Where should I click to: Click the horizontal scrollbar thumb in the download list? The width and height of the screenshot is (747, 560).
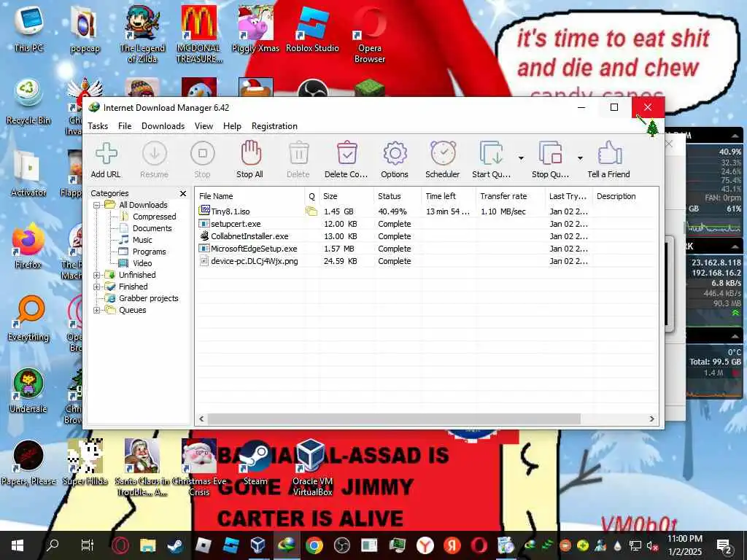tap(394, 419)
